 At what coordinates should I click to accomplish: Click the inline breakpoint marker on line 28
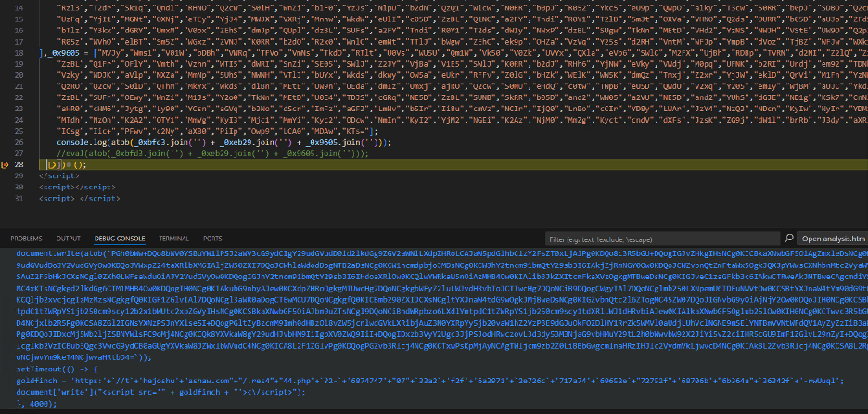52,164
